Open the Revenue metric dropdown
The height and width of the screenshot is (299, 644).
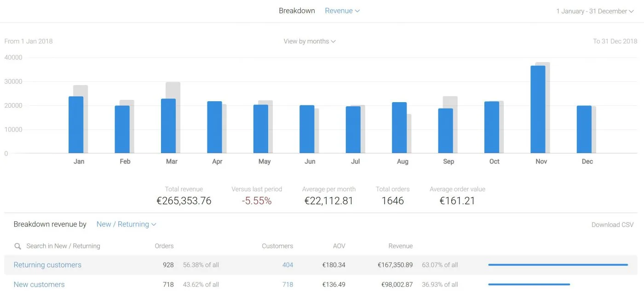pos(342,11)
